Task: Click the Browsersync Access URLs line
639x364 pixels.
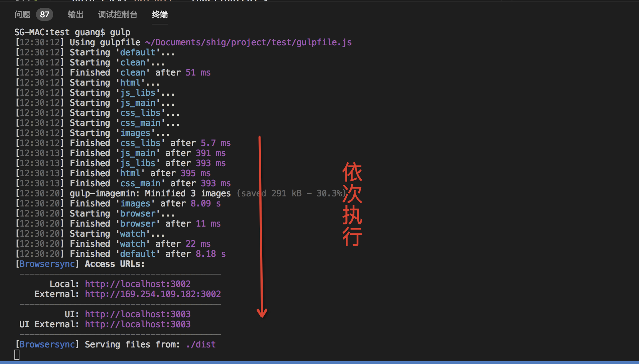Action: click(x=80, y=264)
